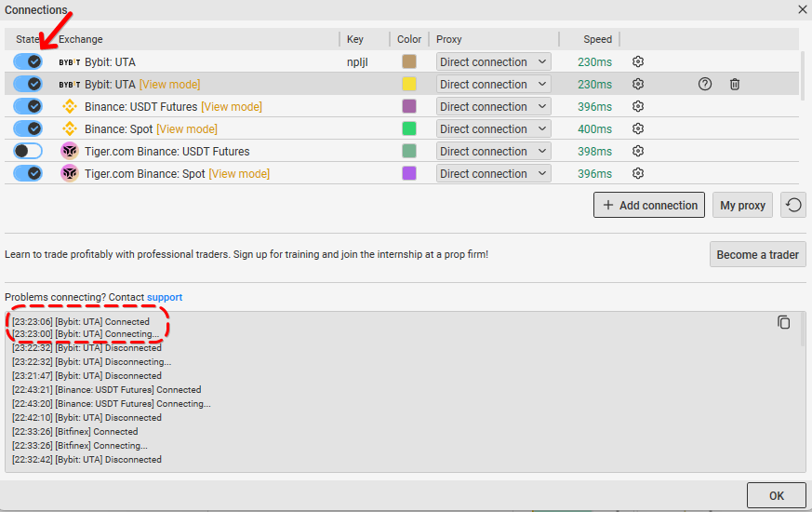Change the purple swatch for Binance: USDT Futures
Screen dimensions: 812x512
(409, 106)
